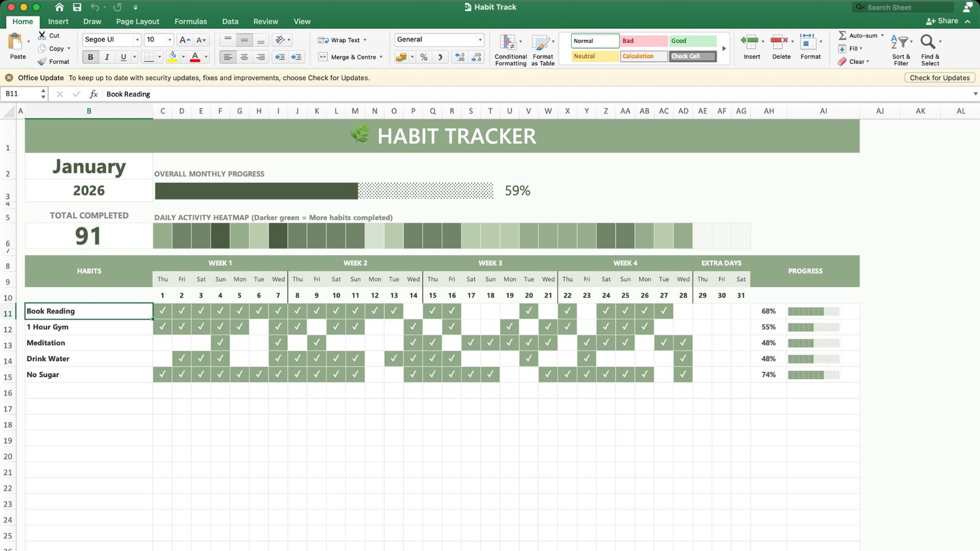Click the Search Sheet field
This screenshot has height=551, width=980.
tap(903, 7)
